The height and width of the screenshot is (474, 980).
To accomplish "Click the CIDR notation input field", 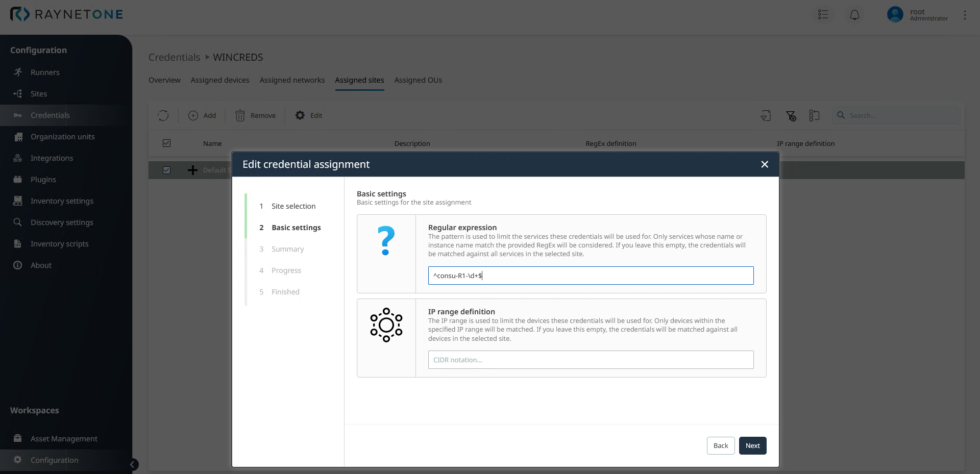I will (591, 360).
